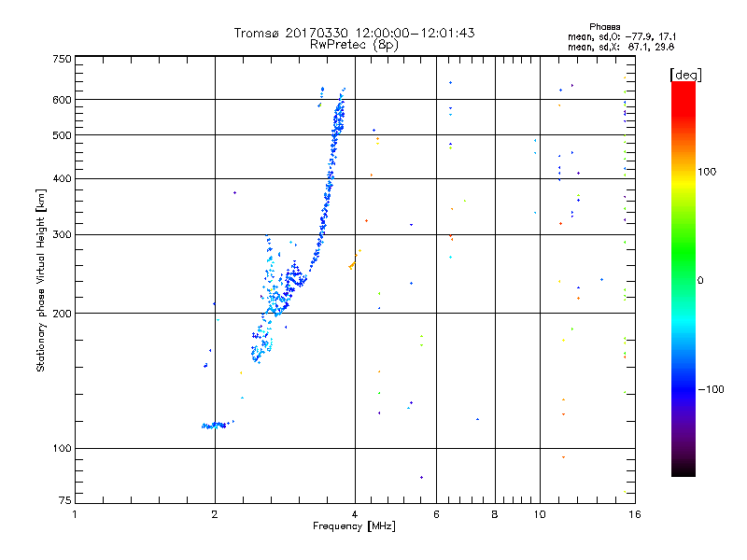Click the black bottom end of the colorbar
747x560 pixels.
pyautogui.click(x=684, y=469)
